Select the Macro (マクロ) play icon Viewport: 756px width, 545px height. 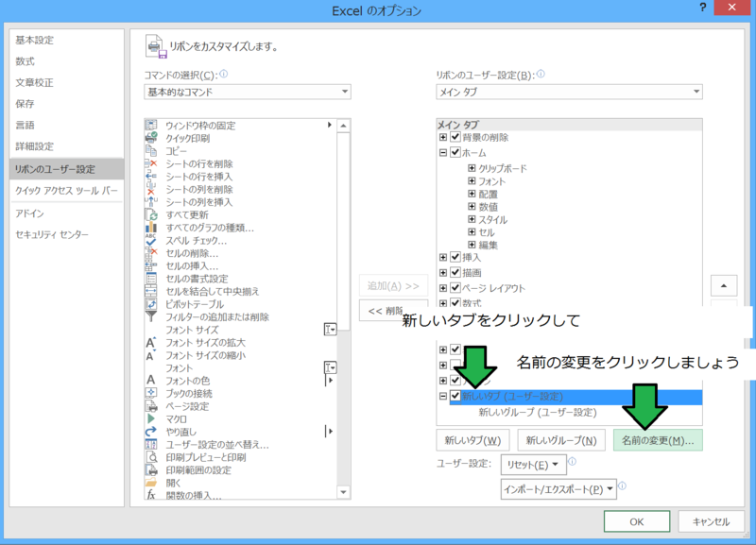151,418
